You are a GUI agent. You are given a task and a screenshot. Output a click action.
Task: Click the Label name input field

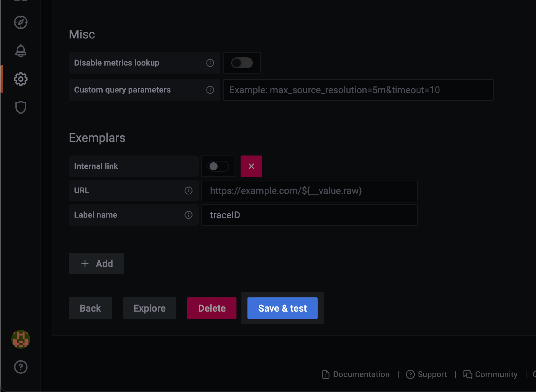click(310, 215)
